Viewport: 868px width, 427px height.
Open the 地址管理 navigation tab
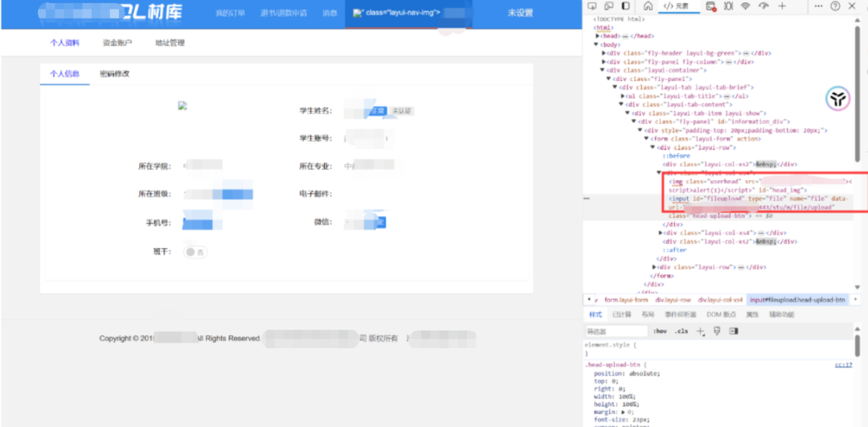170,43
